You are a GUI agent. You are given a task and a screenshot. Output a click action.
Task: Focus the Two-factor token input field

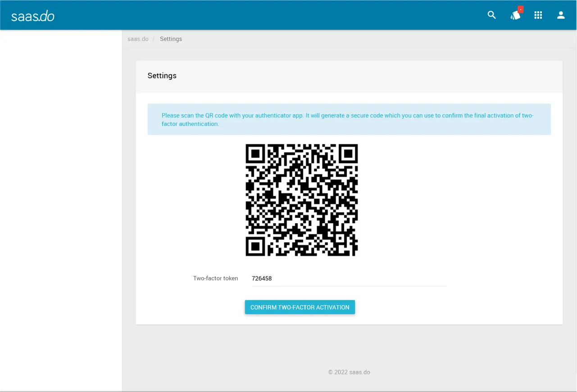click(349, 279)
